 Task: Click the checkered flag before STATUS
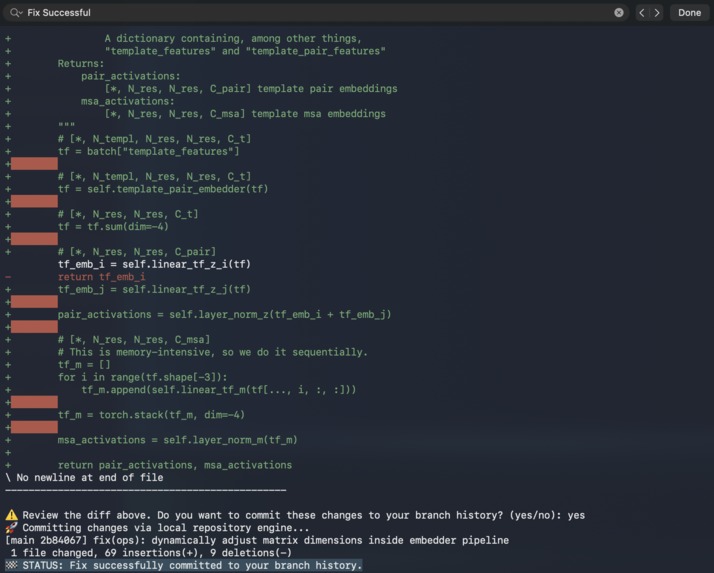click(11, 565)
